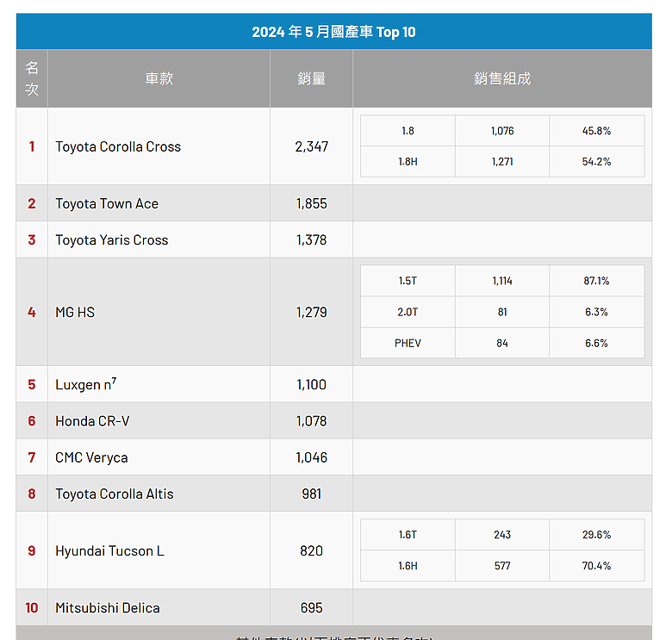This screenshot has height=640, width=672.
Task: Click the 'PHEV' variant cell
Action: 408,343
